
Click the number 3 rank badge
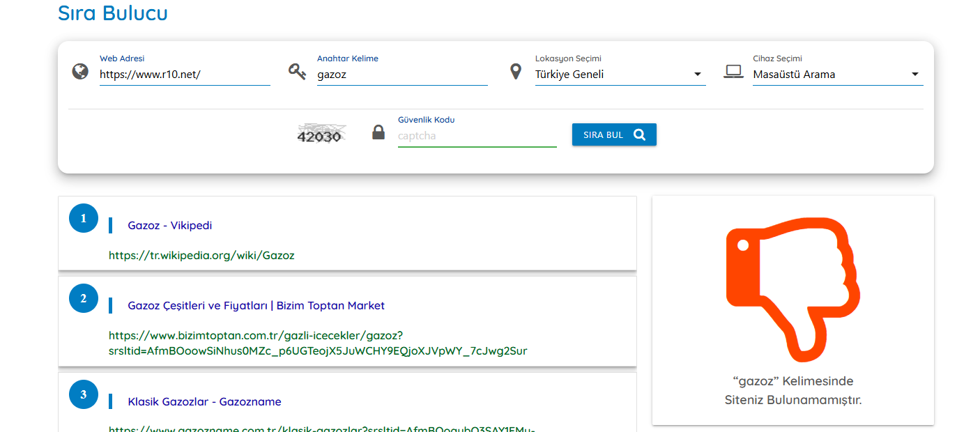point(84,394)
